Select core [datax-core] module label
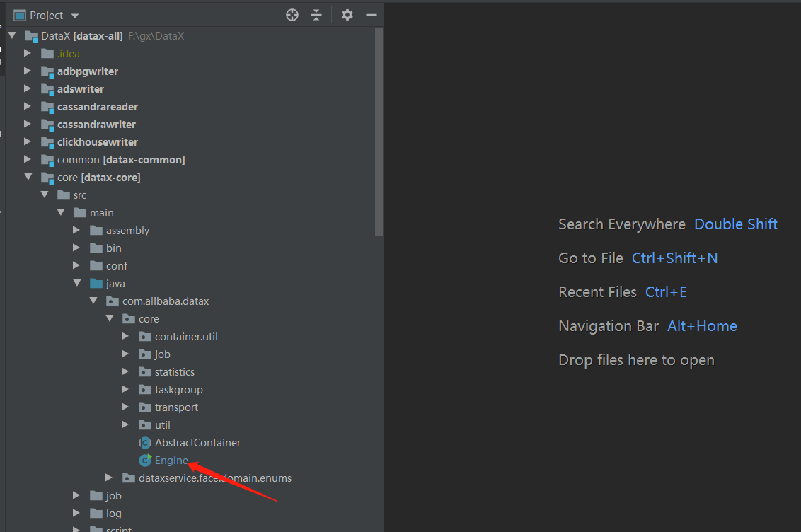801x532 pixels. (98, 177)
